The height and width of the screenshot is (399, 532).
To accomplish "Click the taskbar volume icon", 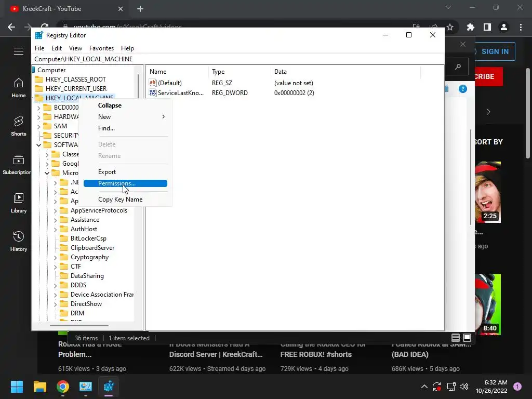I will (464, 387).
